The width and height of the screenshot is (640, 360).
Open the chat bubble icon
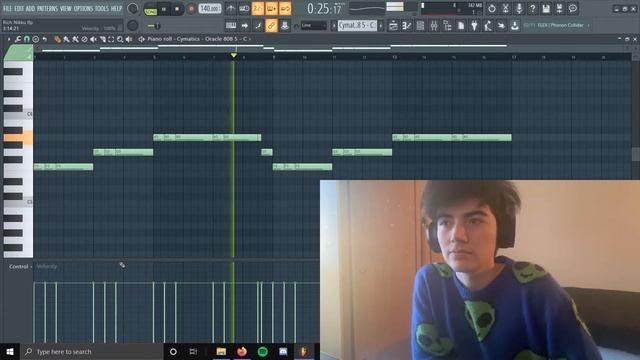(573, 9)
